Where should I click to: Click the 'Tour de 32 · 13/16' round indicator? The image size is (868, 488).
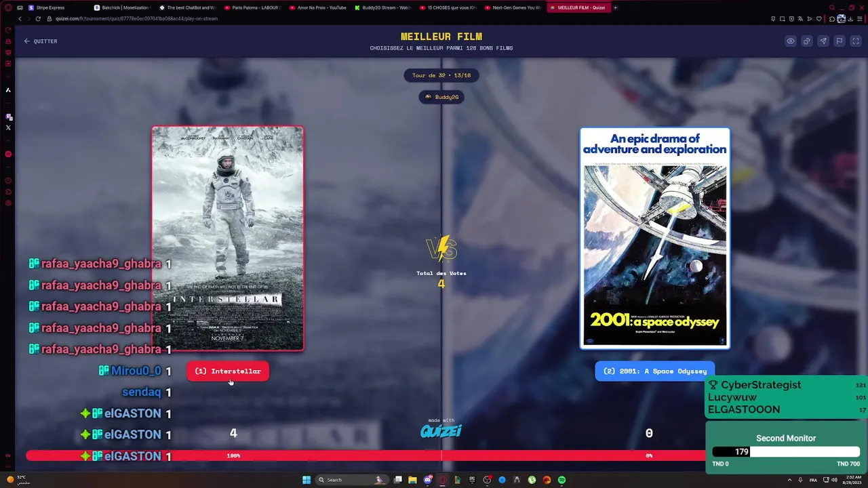click(x=441, y=75)
